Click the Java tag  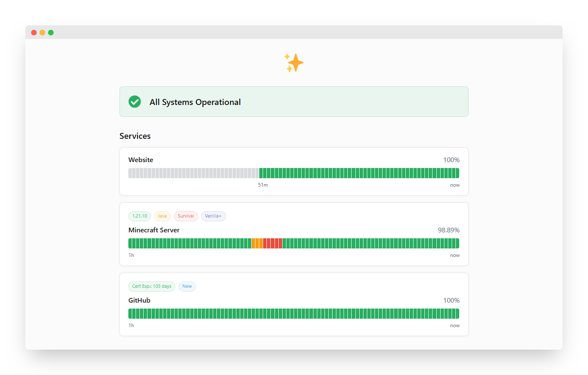click(x=162, y=216)
